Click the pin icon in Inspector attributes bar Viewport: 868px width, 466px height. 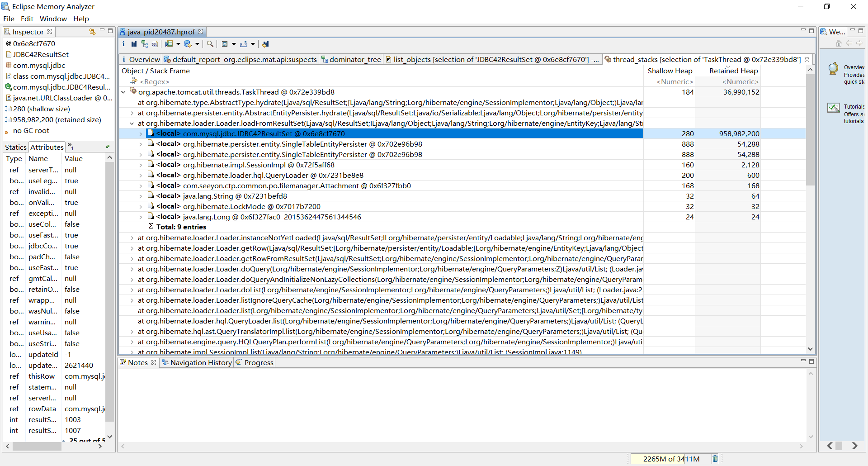[x=108, y=147]
